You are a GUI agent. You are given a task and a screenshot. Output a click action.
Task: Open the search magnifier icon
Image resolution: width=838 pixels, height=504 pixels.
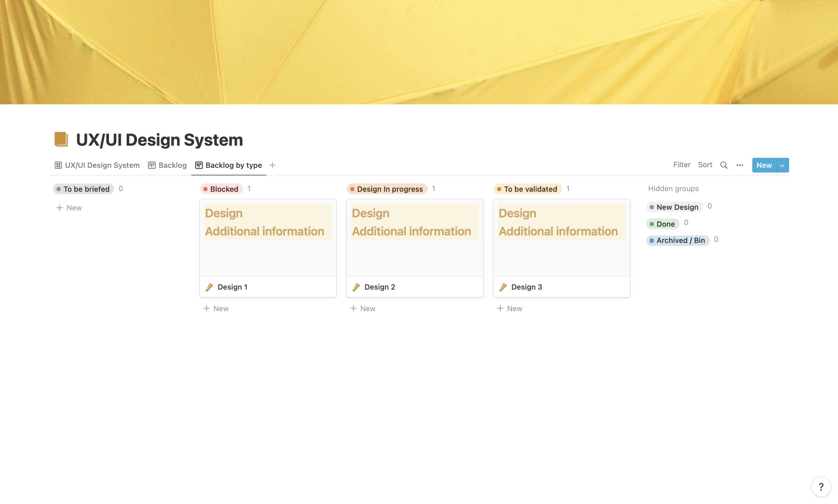point(723,165)
